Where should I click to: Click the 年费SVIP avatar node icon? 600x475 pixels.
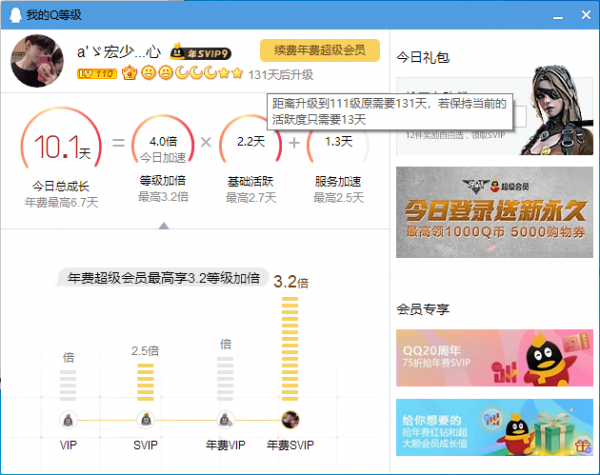(x=290, y=420)
